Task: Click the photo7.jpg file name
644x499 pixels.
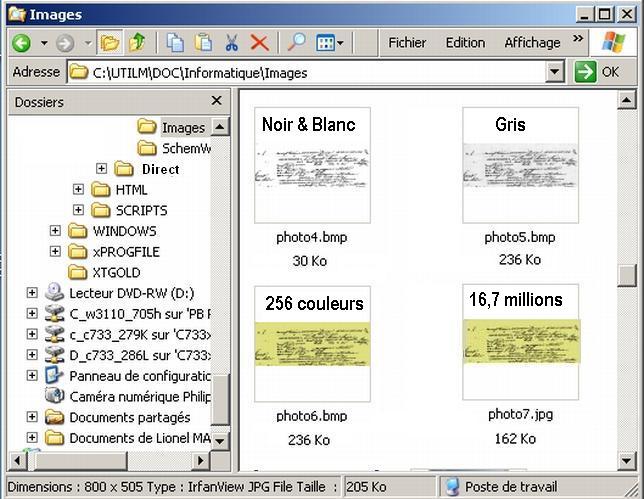Action: point(520,414)
